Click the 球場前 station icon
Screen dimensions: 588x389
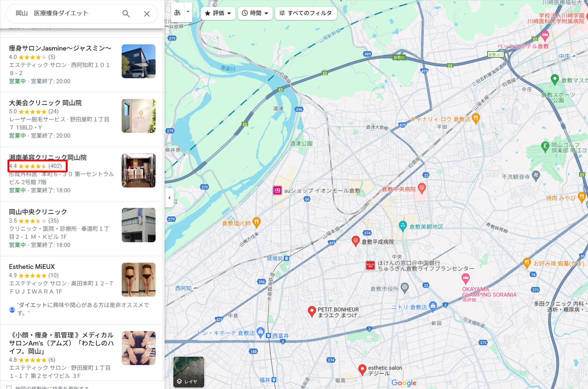pos(286,258)
